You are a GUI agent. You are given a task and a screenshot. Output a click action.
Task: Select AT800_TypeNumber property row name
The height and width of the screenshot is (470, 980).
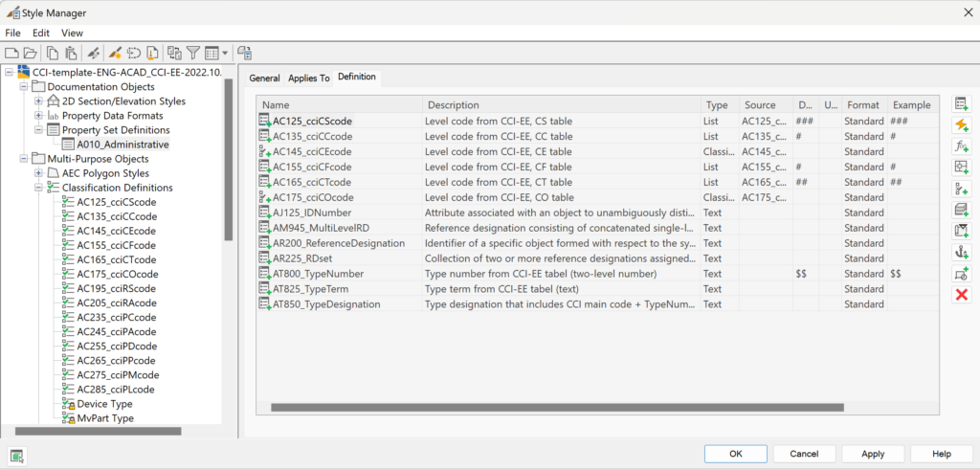(x=318, y=274)
